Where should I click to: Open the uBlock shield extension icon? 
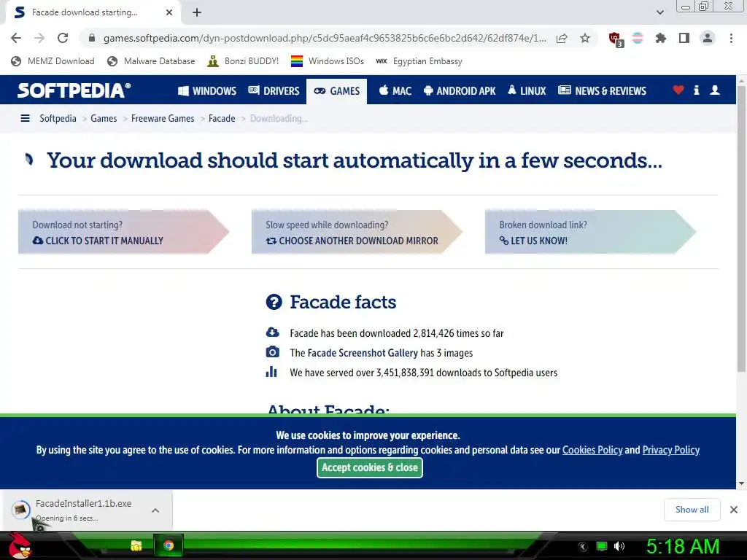pyautogui.click(x=616, y=39)
